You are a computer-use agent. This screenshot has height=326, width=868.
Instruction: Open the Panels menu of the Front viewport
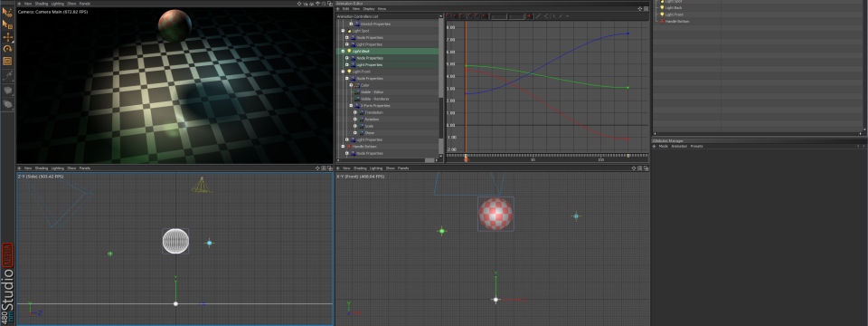click(x=403, y=168)
